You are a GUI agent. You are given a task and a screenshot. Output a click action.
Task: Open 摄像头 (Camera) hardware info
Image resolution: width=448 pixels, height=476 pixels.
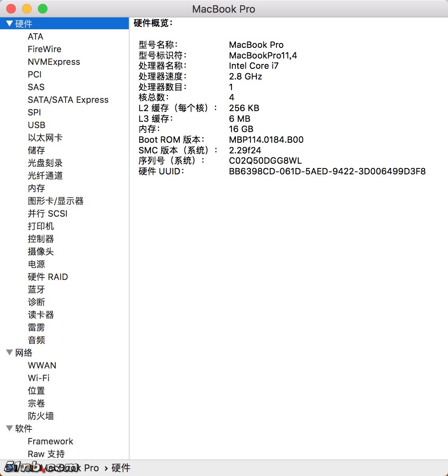click(x=41, y=251)
